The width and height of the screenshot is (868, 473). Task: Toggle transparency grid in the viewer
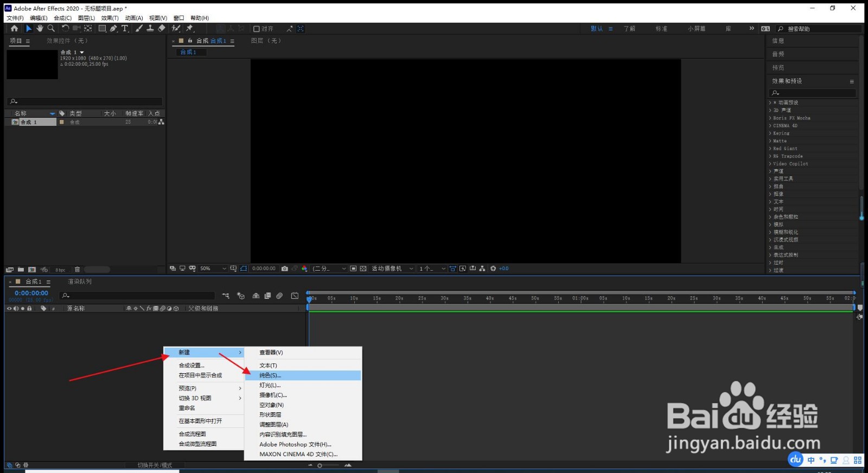tap(363, 269)
